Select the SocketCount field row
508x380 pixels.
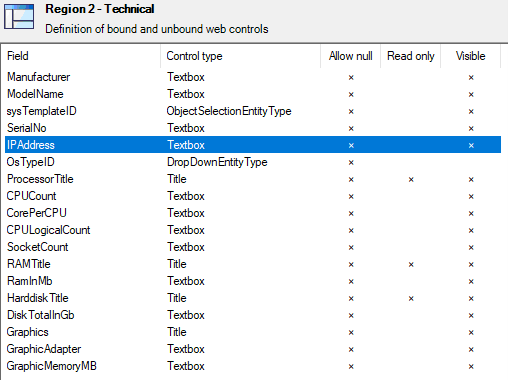(253, 247)
